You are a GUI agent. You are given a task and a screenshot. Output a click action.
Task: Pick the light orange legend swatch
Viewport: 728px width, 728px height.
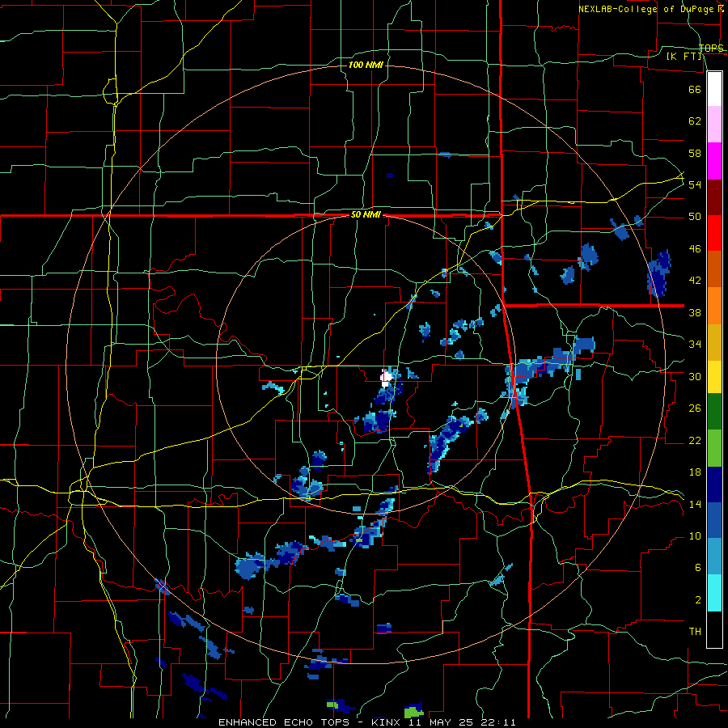pos(714,306)
